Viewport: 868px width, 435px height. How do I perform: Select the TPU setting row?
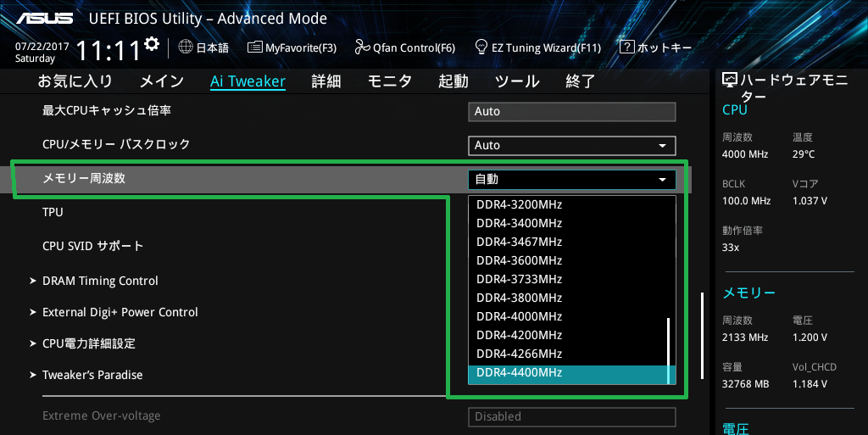[x=53, y=213]
